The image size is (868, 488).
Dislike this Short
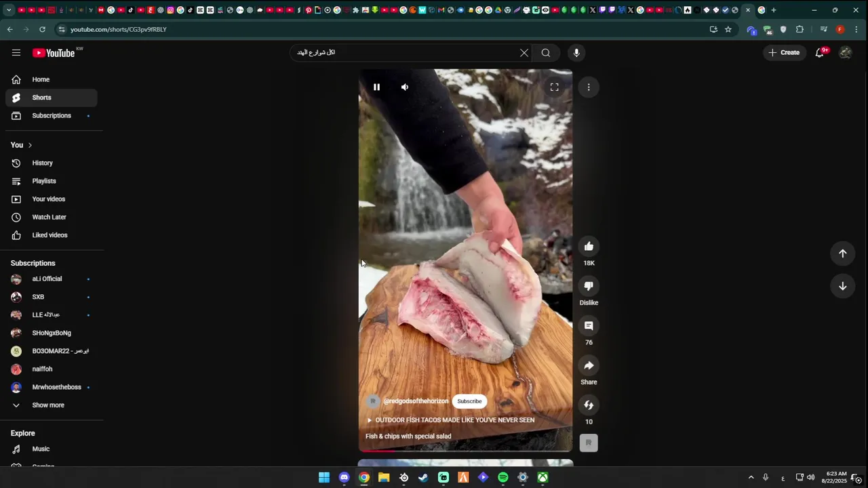pyautogui.click(x=589, y=286)
